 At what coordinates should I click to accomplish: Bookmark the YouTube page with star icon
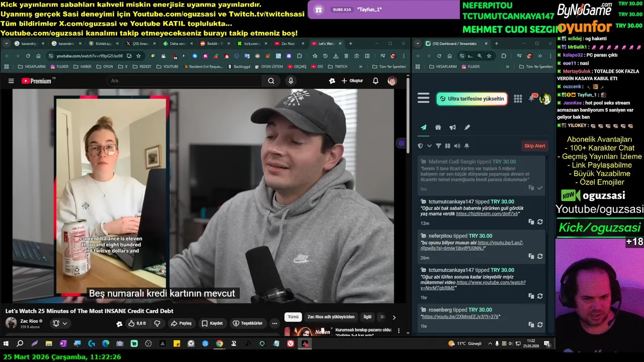click(138, 56)
